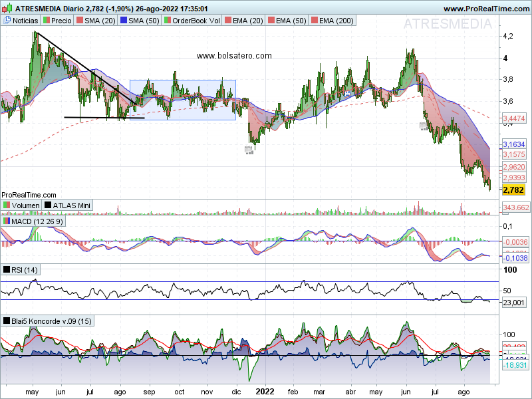Toggle the SMA (50) indicator label
The width and height of the screenshot is (532, 399).
(140, 21)
